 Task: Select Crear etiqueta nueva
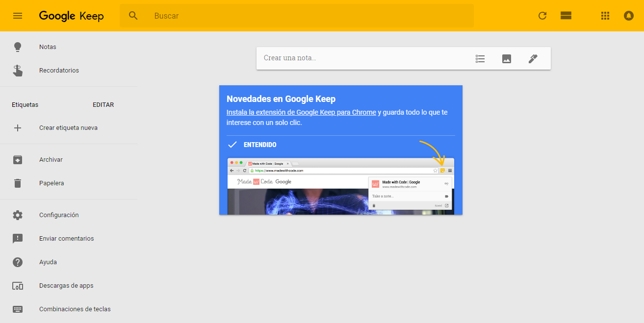coord(68,128)
